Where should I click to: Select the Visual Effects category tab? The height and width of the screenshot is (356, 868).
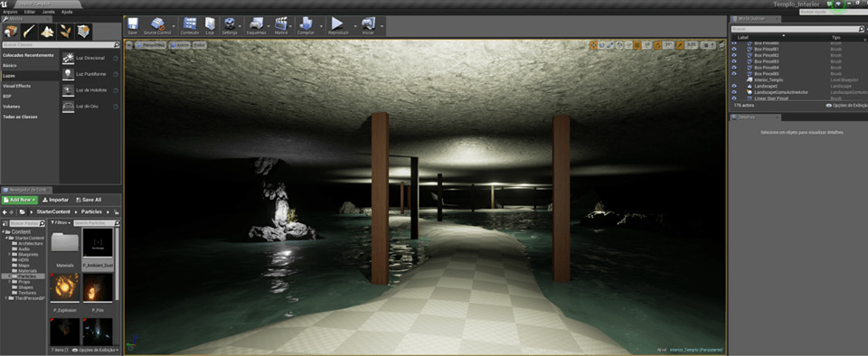tap(16, 86)
